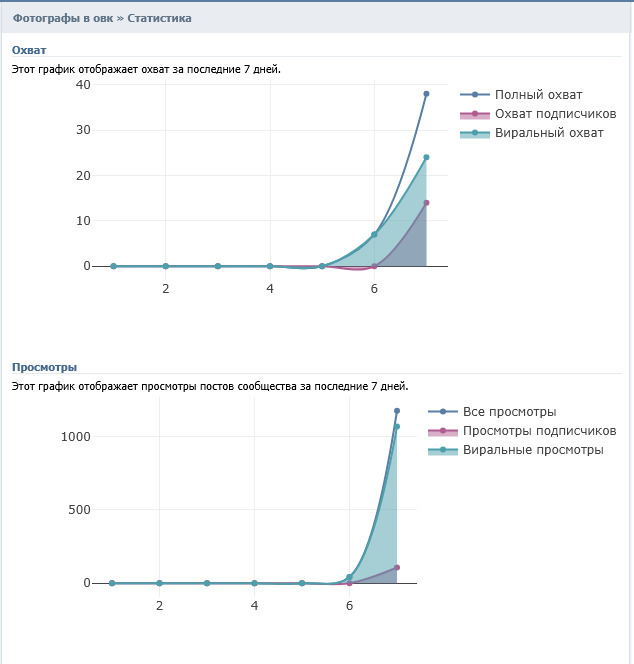Select the Полный охват peak point at 38
The height and width of the screenshot is (664, 634).
click(x=426, y=94)
